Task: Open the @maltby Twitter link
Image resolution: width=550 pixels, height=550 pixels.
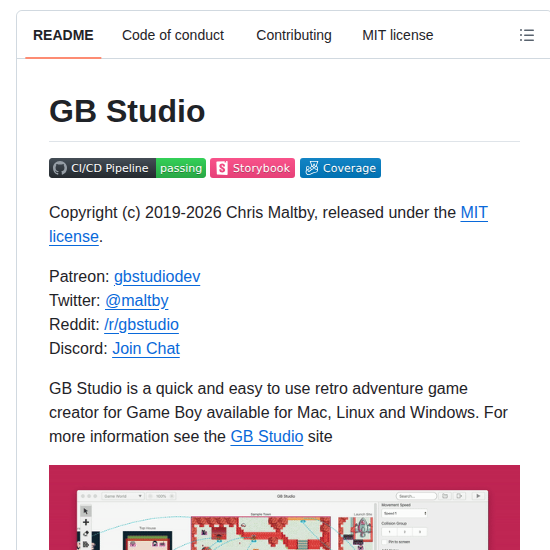Action: [137, 301]
